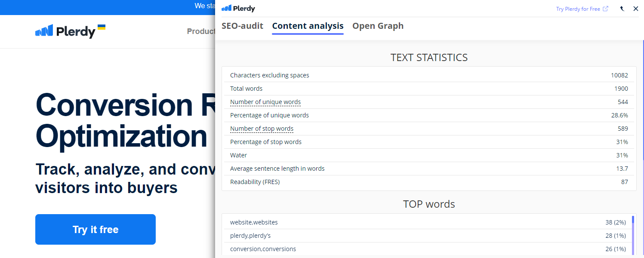Open the Product menu on the website
The image size is (644, 258).
(x=201, y=31)
